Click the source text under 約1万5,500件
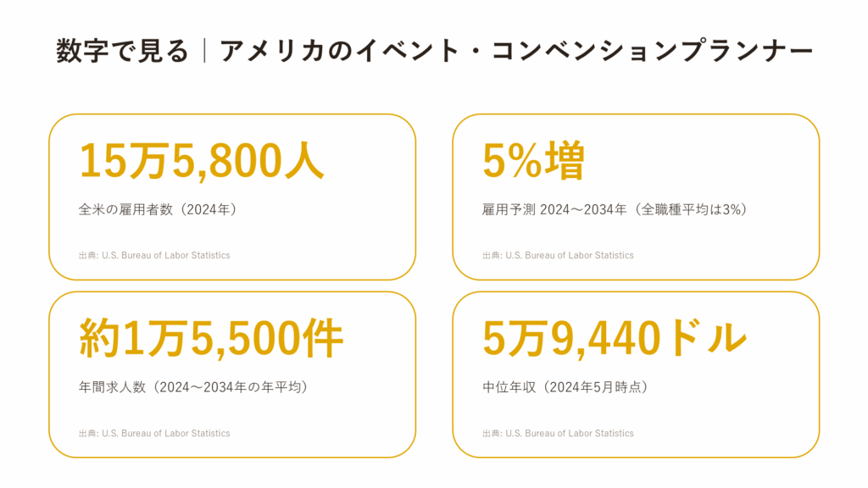The height and width of the screenshot is (488, 868). 154,433
